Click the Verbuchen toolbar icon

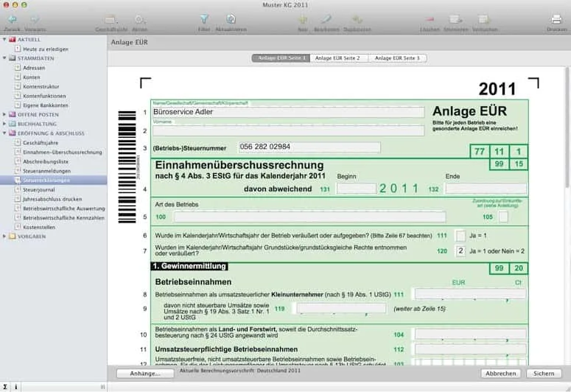(484, 19)
